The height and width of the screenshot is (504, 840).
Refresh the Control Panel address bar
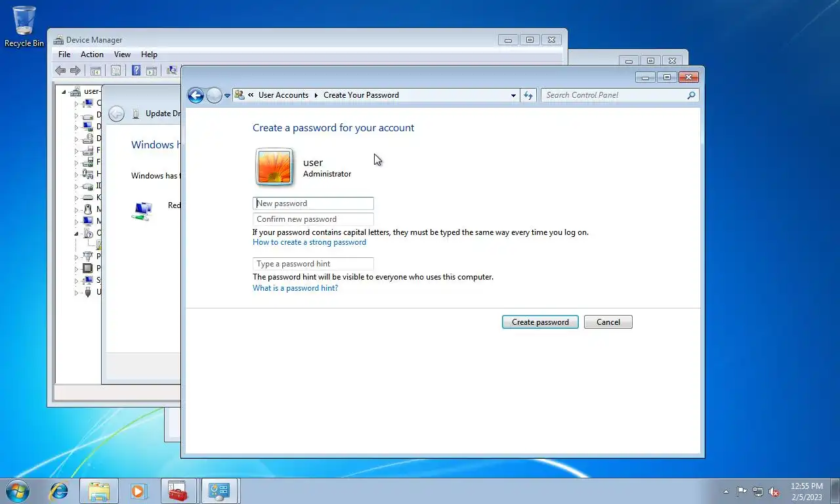click(528, 95)
